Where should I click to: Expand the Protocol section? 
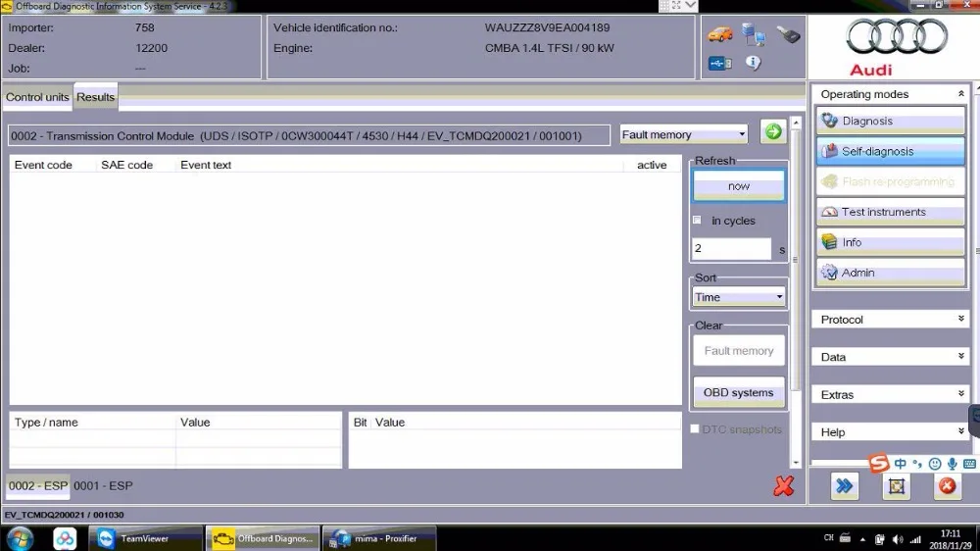pyautogui.click(x=890, y=320)
